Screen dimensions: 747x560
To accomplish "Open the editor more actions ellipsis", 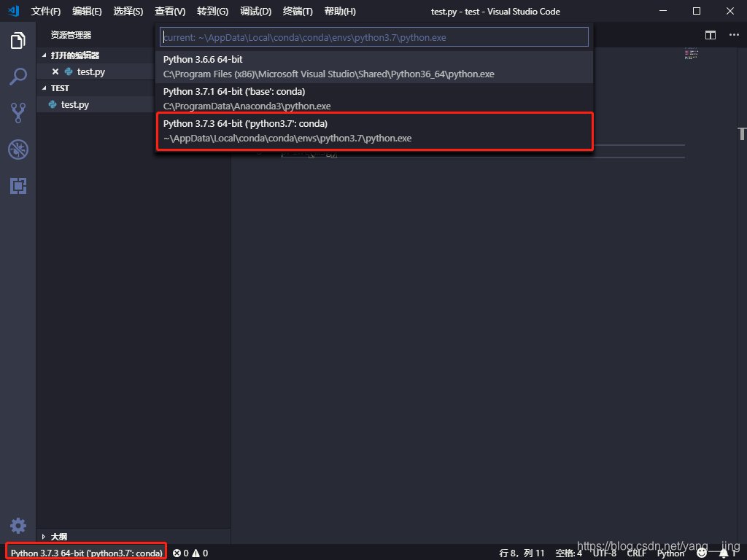I will [x=734, y=35].
